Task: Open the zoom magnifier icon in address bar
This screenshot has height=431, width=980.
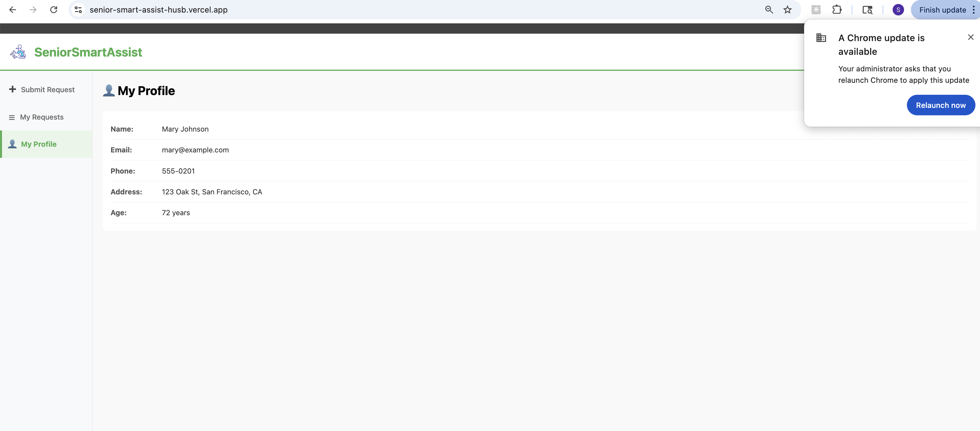Action: tap(769, 10)
